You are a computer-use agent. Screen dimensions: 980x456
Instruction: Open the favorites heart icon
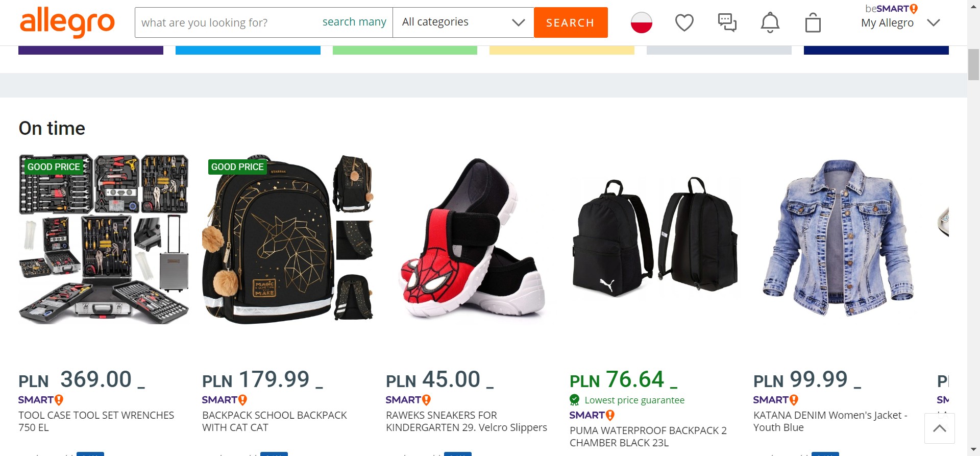point(684,22)
